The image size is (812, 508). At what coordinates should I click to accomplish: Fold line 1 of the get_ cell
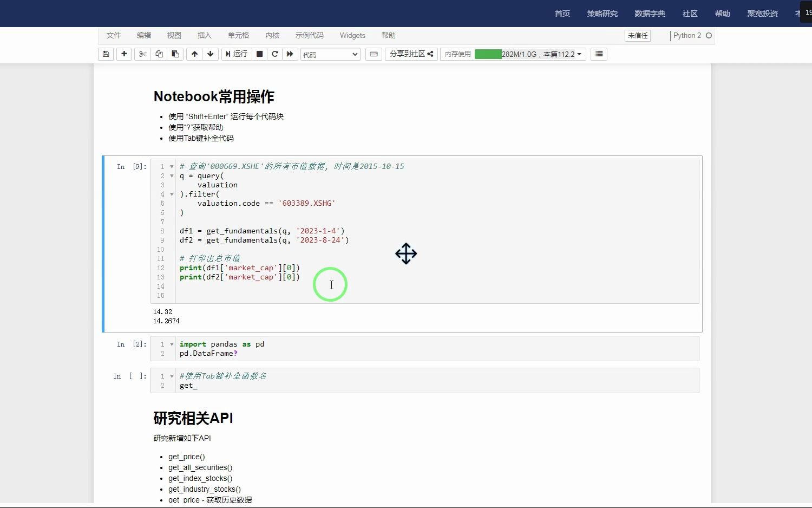click(172, 376)
